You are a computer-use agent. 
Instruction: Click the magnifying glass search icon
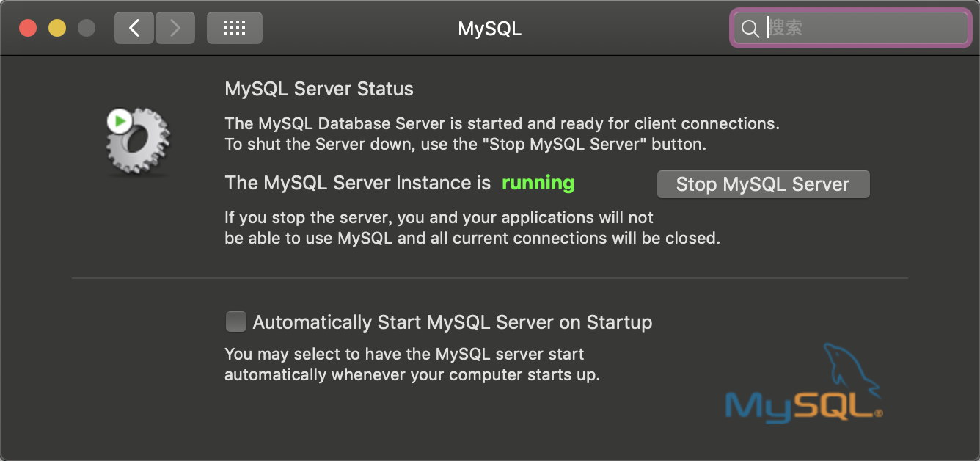(750, 29)
